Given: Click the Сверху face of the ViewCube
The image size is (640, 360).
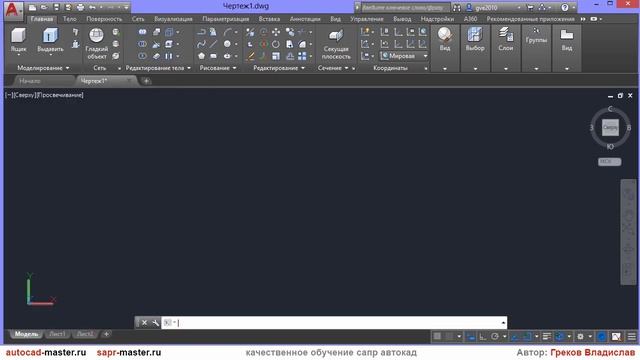Looking at the screenshot, I should (x=610, y=128).
